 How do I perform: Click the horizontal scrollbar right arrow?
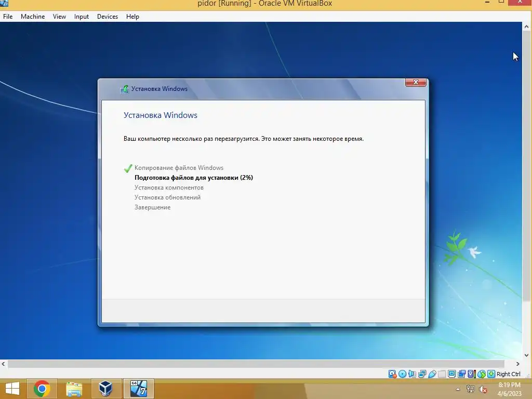518,364
